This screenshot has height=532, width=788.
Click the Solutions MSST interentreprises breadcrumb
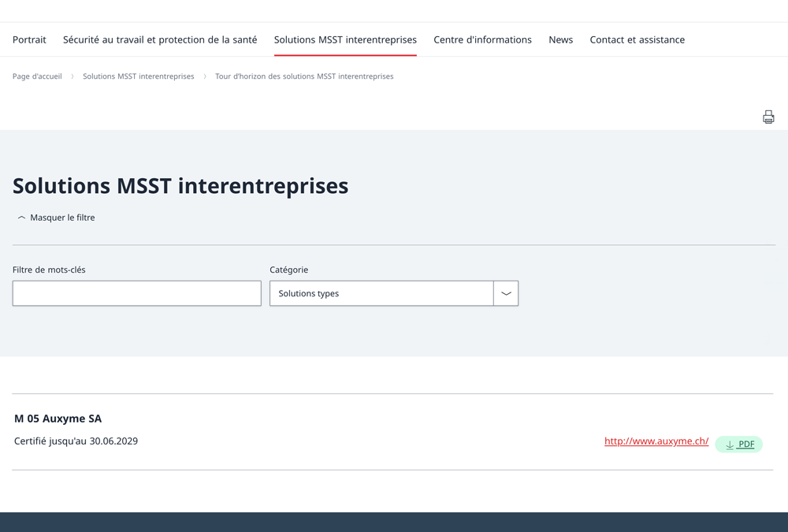(x=139, y=76)
